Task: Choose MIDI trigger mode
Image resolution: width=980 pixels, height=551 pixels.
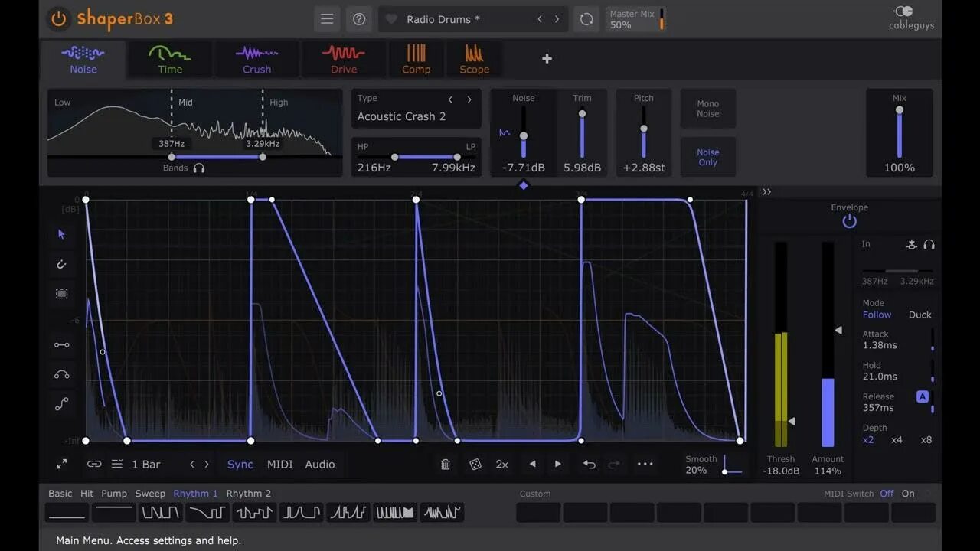Action: tap(280, 465)
